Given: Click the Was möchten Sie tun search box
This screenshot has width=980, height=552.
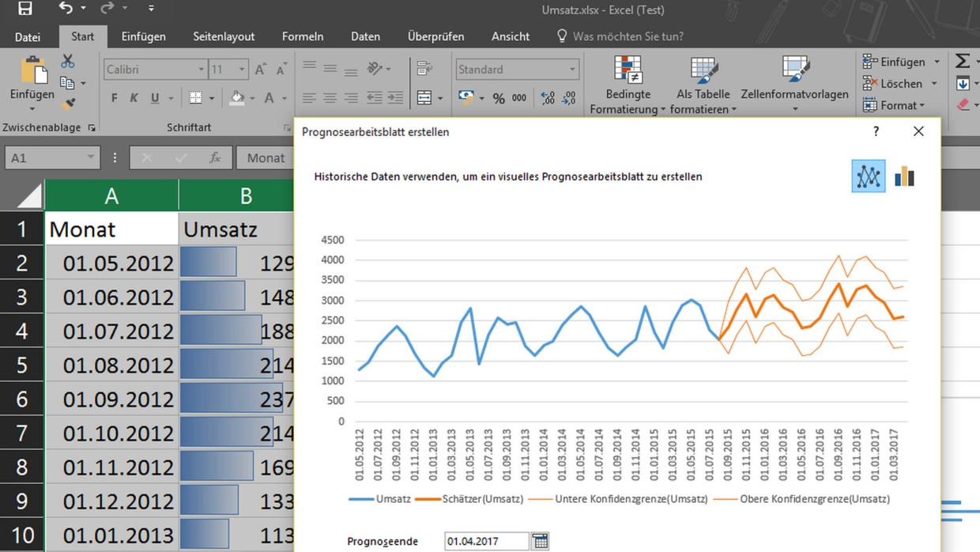Looking at the screenshot, I should pos(620,36).
